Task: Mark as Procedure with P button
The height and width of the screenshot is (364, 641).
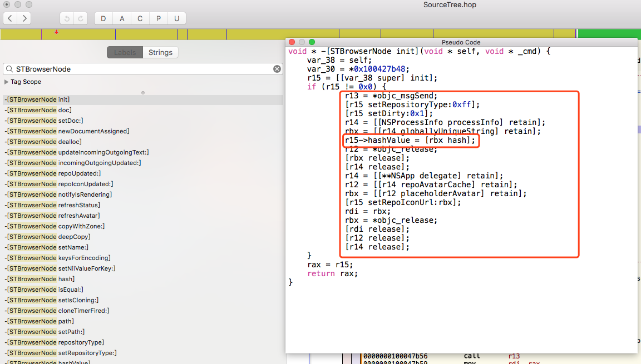Action: click(x=159, y=18)
